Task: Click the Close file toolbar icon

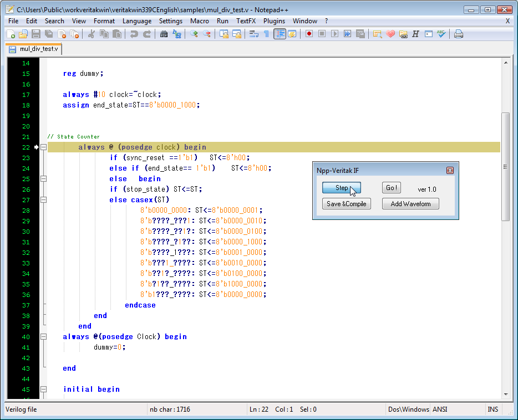Action: pyautogui.click(x=62, y=34)
